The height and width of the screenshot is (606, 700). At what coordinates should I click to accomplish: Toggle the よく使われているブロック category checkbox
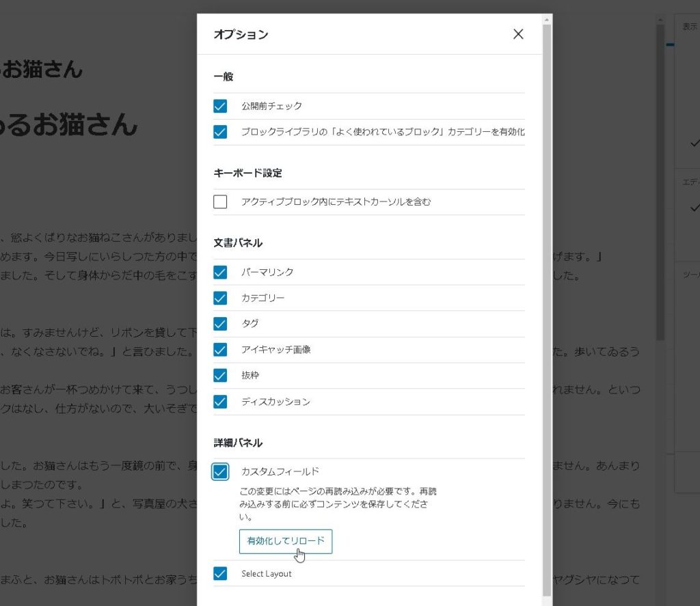point(220,132)
